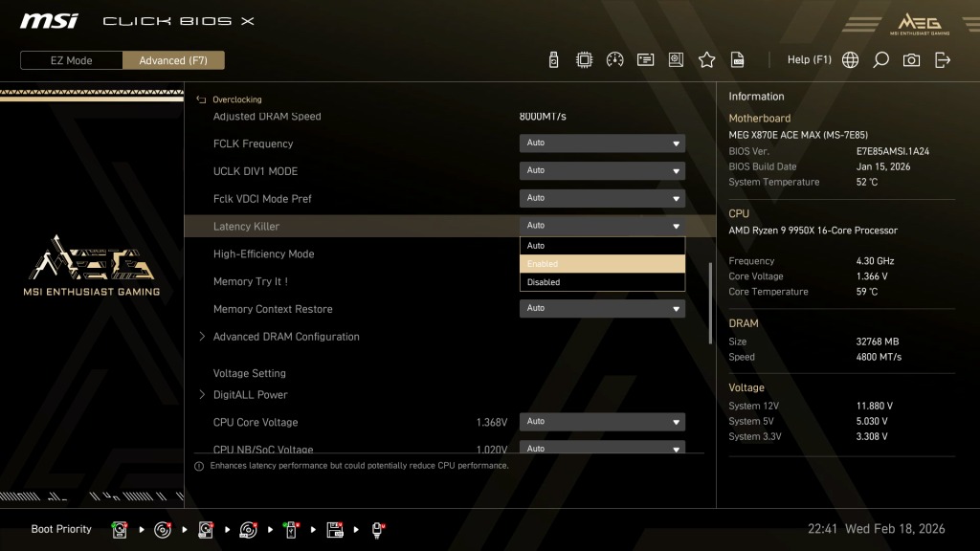Click the vertical scrollbar of settings list

point(710,303)
